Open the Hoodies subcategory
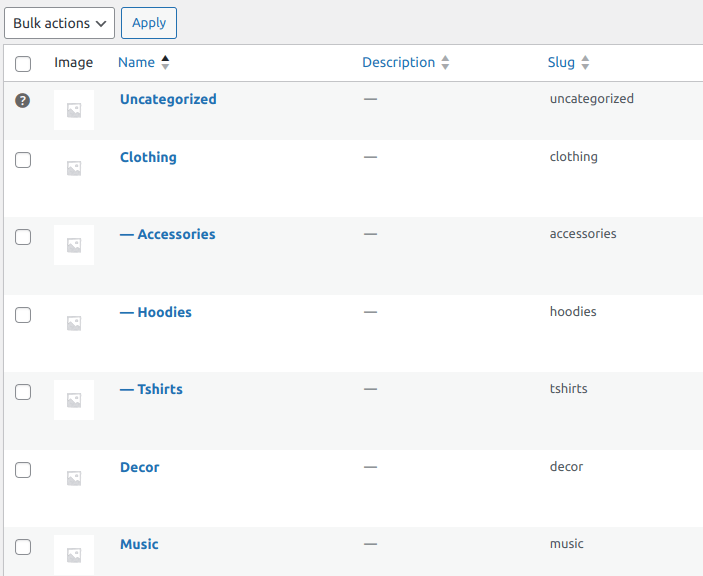 point(156,312)
